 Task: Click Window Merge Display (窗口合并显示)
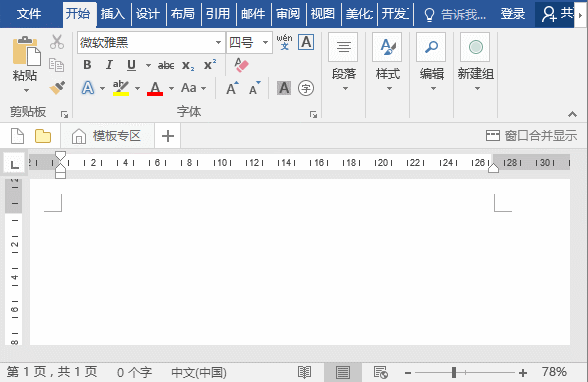[531, 136]
